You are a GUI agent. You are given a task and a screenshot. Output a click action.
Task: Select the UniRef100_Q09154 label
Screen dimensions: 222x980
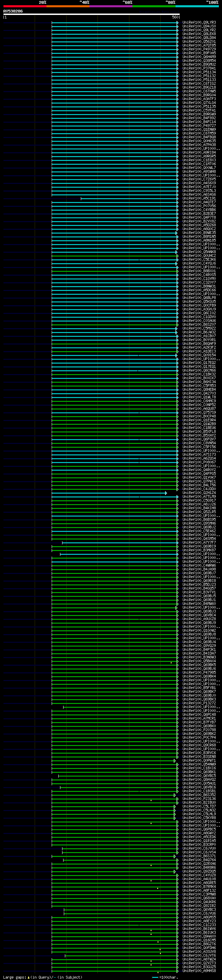tap(199, 355)
